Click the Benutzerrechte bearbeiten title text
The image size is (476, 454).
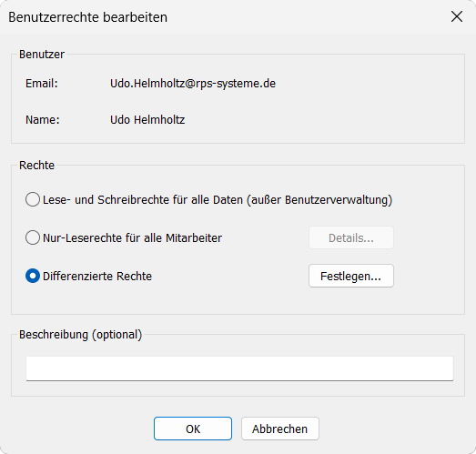(x=87, y=17)
